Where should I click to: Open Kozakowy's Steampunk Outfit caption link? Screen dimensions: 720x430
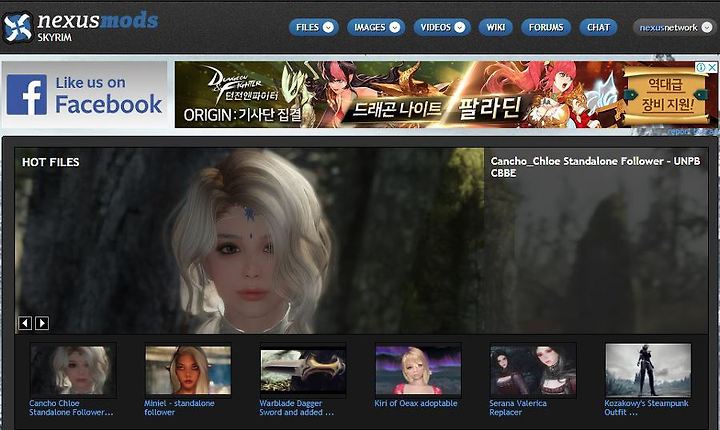click(x=647, y=408)
